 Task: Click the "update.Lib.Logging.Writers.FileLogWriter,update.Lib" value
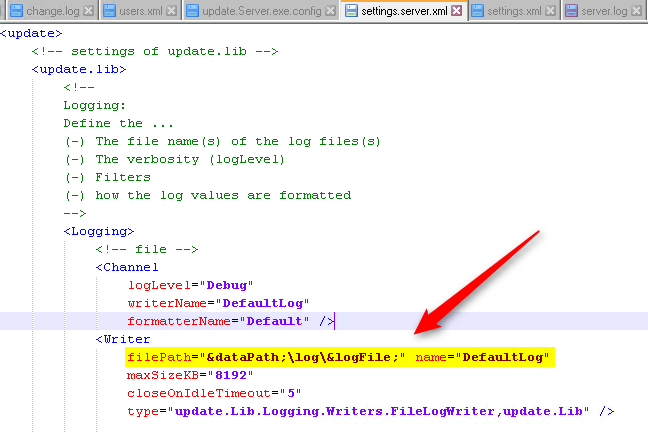(x=378, y=411)
